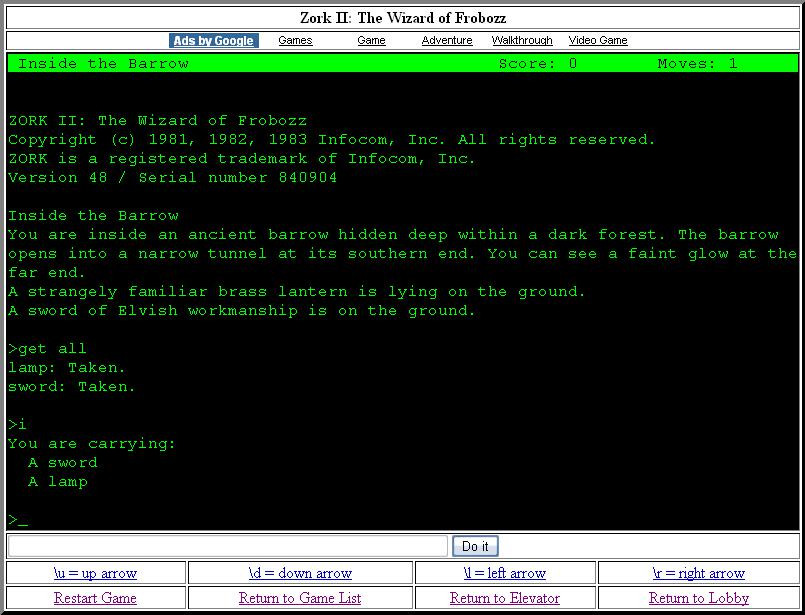Click the 'lamp: Taken.' line
The image size is (805, 615).
click(x=67, y=368)
